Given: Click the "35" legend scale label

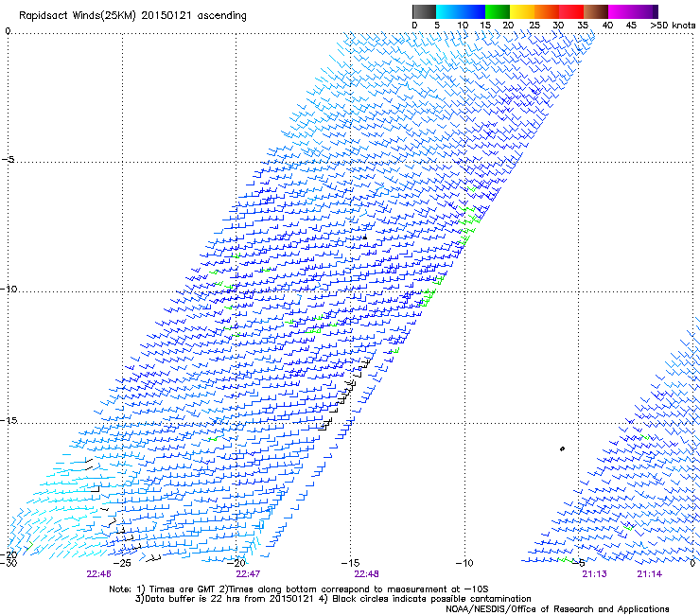Looking at the screenshot, I should click(x=583, y=25).
